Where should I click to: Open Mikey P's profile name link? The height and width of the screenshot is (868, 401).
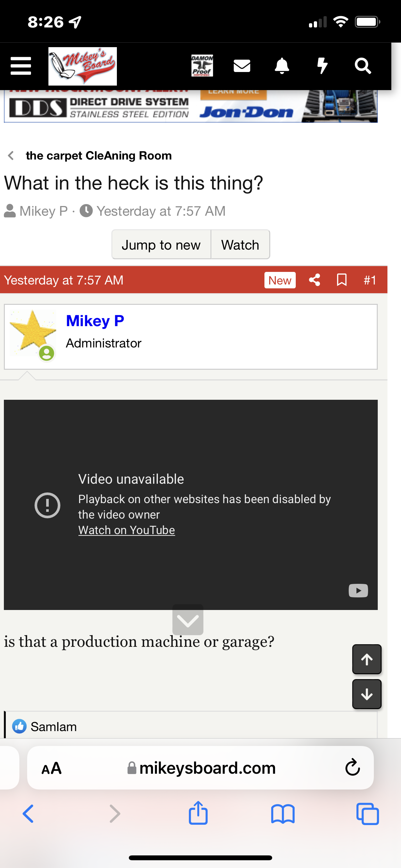(95, 321)
